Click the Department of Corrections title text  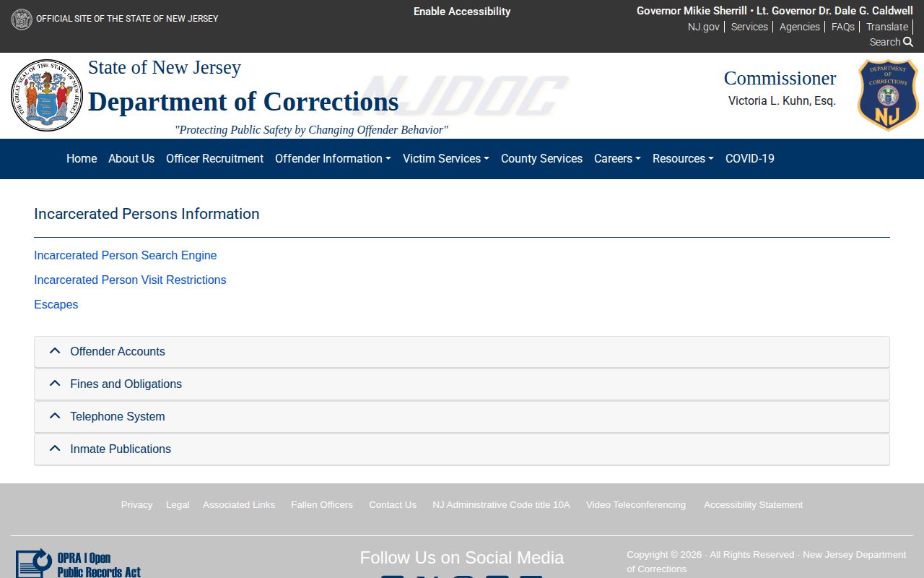243,102
